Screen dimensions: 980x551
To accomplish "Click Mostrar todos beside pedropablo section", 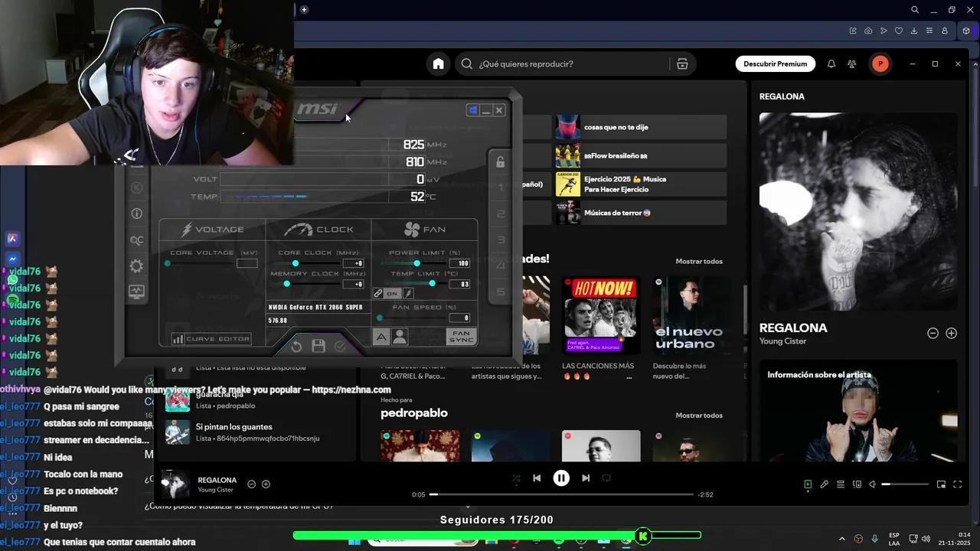I will click(x=699, y=416).
